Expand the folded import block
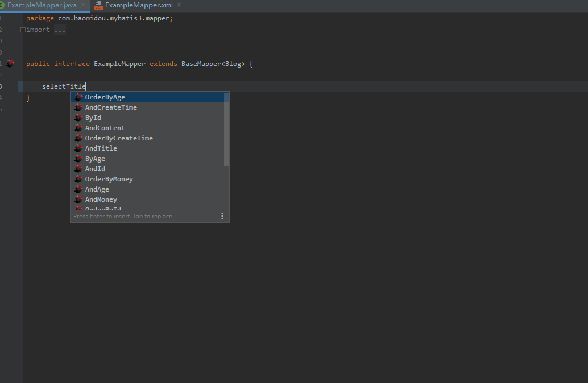 point(23,30)
